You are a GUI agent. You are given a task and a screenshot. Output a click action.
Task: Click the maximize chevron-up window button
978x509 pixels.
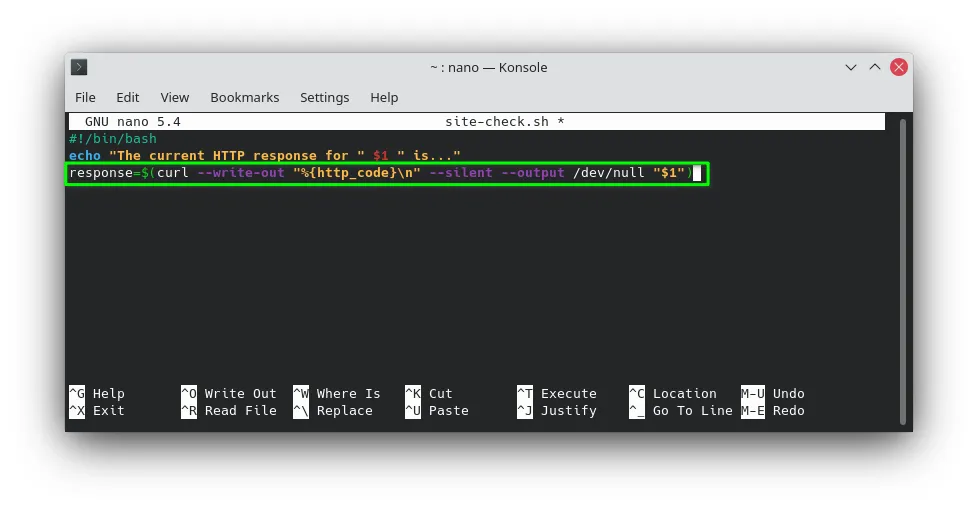click(x=875, y=67)
